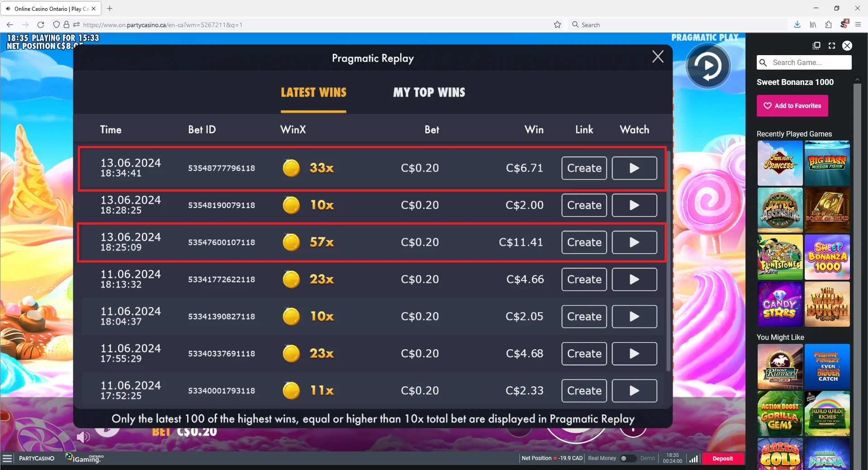Create link for the C$6.71 win
868x470 pixels.
click(x=584, y=168)
